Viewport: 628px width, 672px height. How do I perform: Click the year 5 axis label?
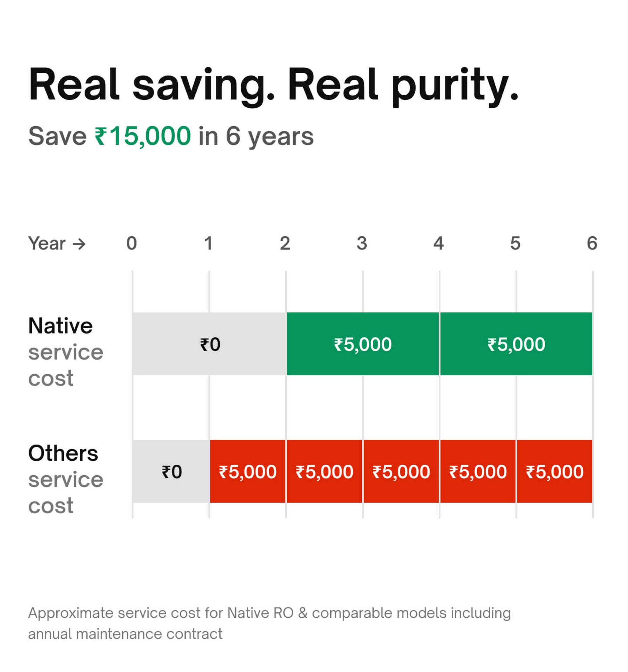coord(515,243)
